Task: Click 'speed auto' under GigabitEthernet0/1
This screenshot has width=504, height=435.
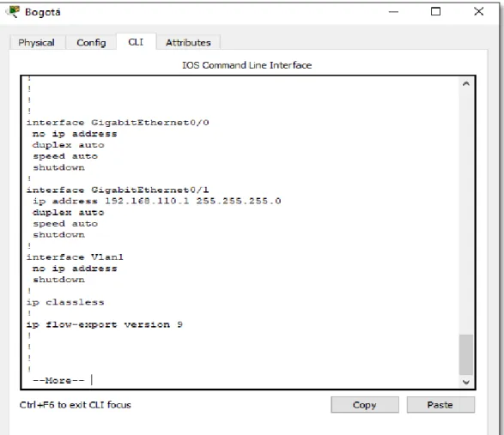Action: pyautogui.click(x=65, y=224)
